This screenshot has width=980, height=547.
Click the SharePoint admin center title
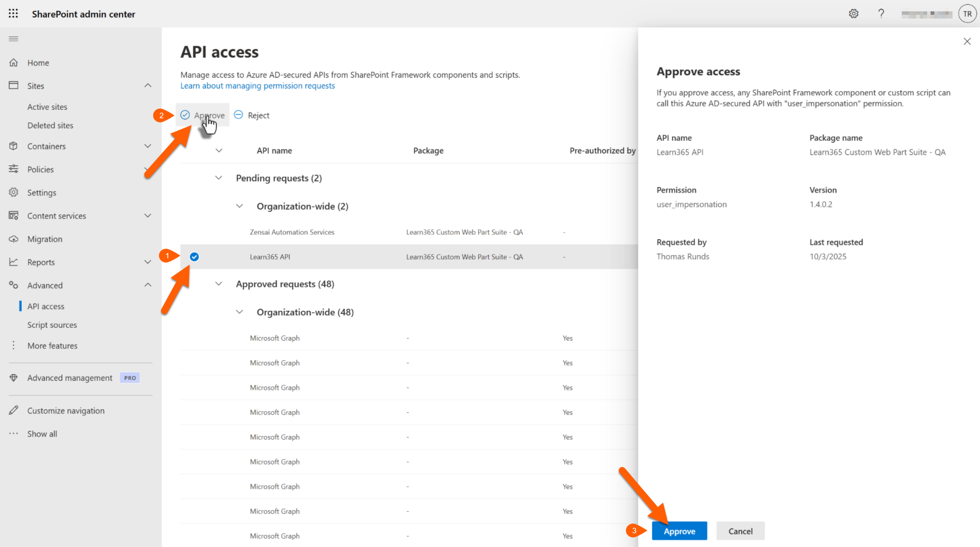tap(83, 14)
